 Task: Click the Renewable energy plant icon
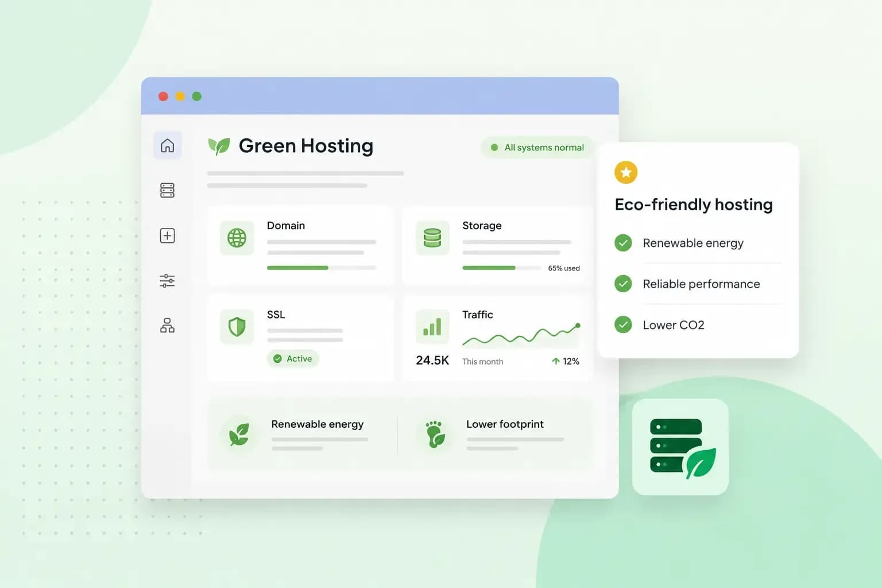(239, 434)
